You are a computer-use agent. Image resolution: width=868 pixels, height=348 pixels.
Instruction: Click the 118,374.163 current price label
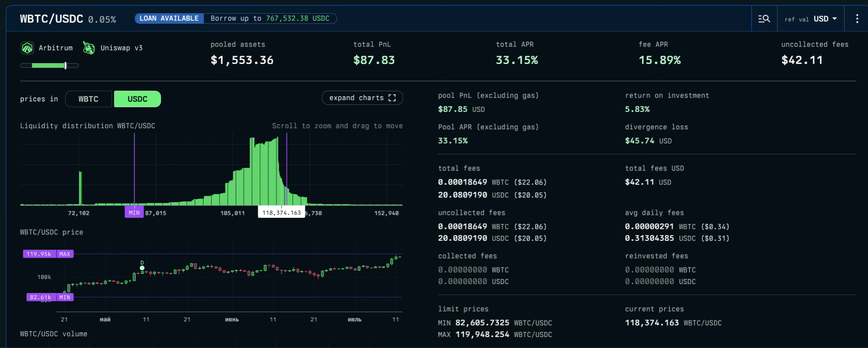(x=281, y=213)
